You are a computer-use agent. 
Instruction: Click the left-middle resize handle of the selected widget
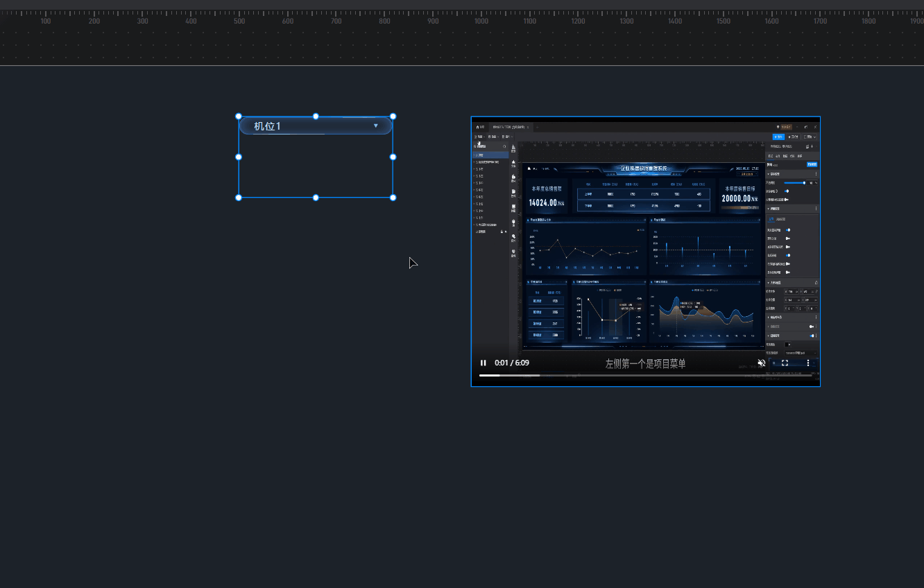(x=239, y=157)
